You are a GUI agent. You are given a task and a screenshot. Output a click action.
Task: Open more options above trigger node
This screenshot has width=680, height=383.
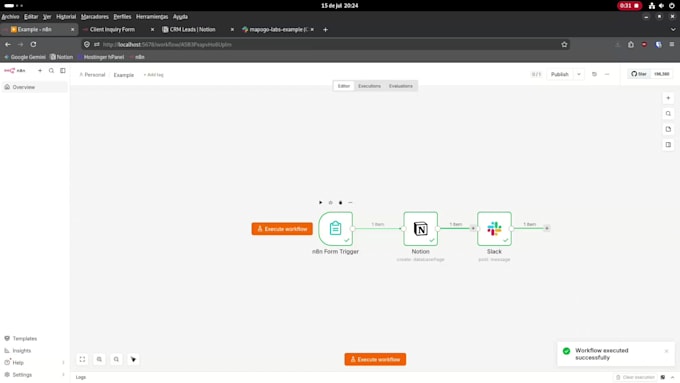pyautogui.click(x=350, y=203)
